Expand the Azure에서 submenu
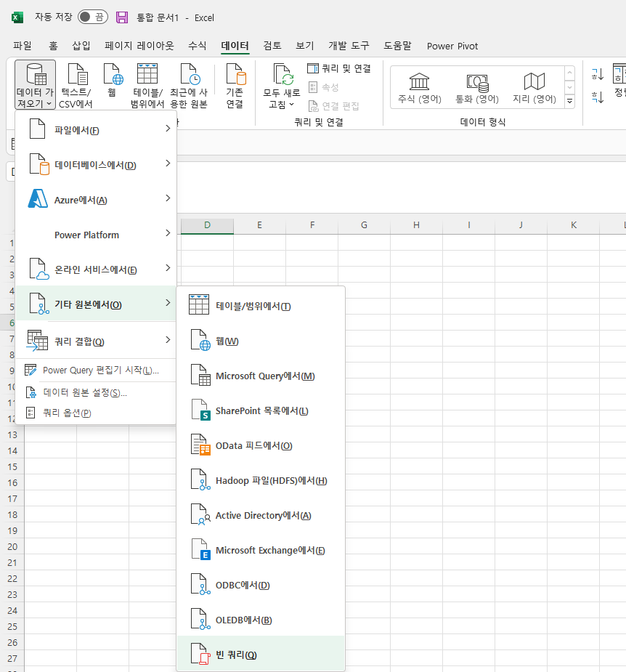Viewport: 626px width, 672px height. point(96,198)
